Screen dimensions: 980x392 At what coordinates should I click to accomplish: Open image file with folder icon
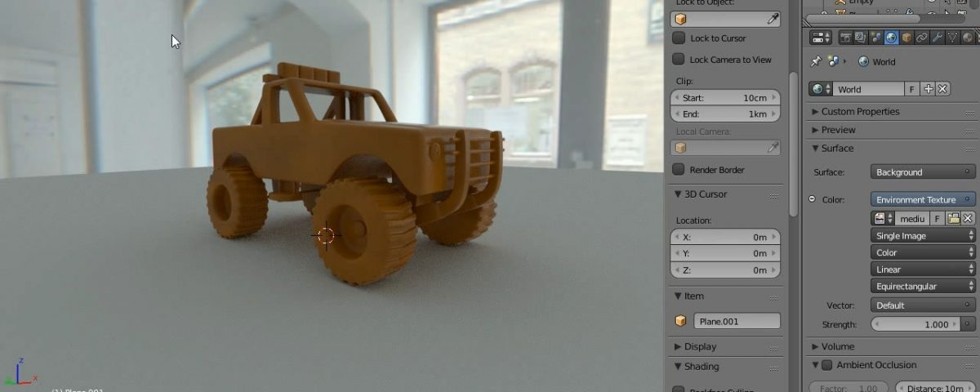point(953,218)
